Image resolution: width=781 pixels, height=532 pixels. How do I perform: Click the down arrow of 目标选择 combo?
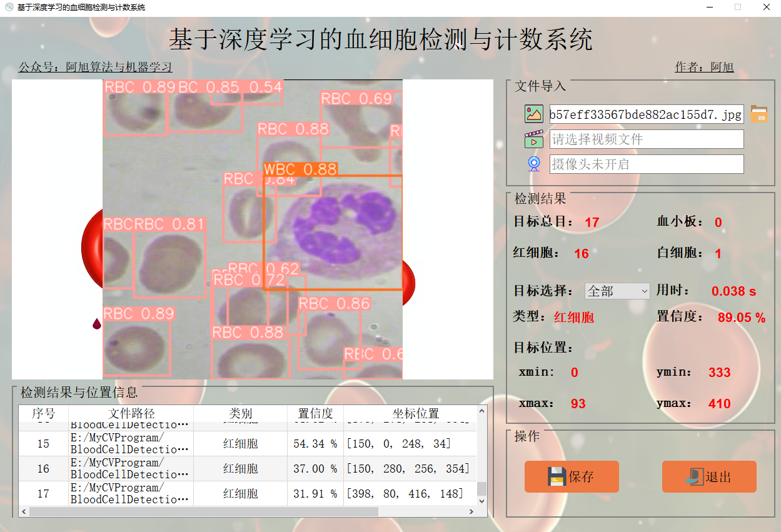[643, 291]
